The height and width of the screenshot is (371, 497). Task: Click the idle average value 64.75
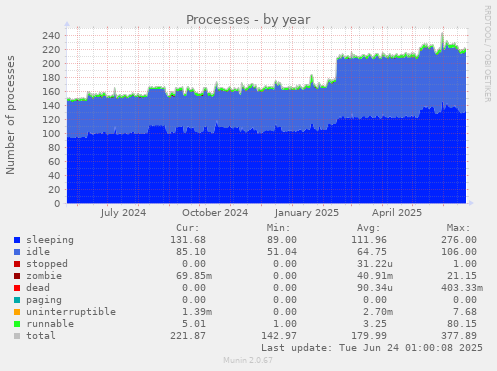click(x=372, y=252)
